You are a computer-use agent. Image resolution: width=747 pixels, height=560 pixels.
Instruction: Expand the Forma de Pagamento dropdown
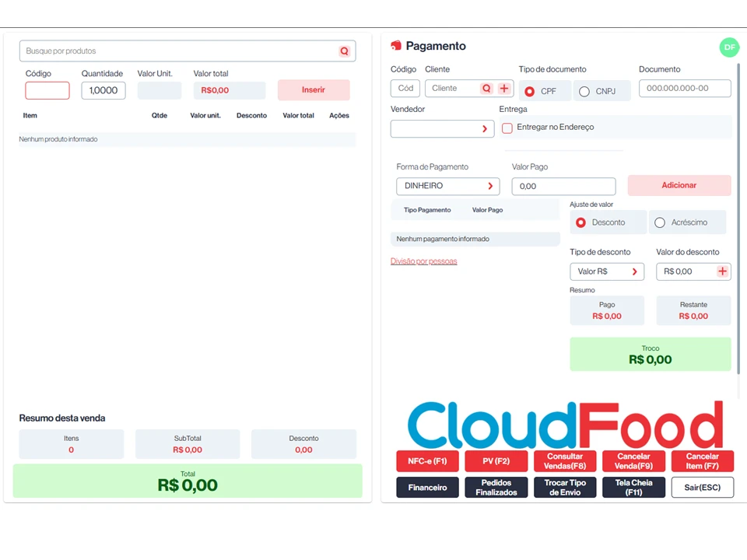447,187
